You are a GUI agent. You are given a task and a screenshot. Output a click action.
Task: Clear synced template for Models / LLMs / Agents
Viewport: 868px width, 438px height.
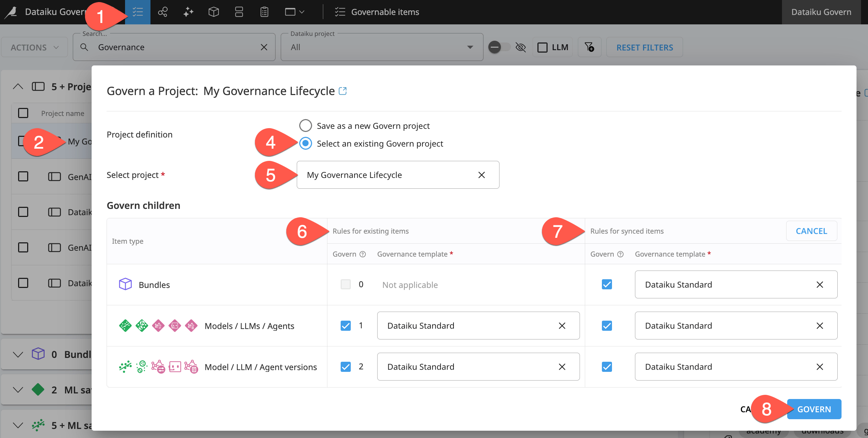tap(820, 326)
